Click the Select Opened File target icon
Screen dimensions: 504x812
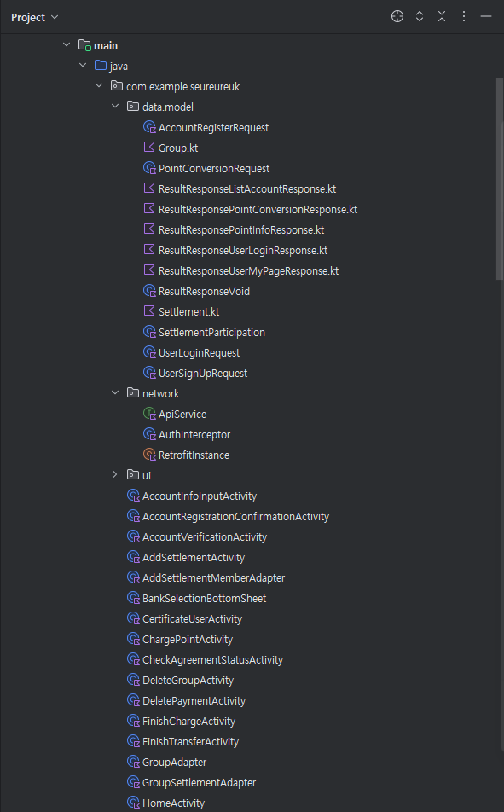[x=397, y=16]
